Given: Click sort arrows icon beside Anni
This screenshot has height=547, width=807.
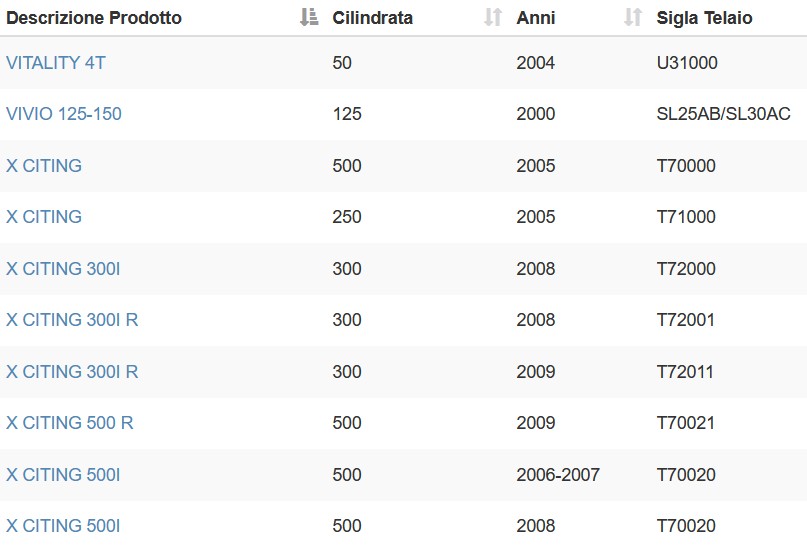Looking at the screenshot, I should pyautogui.click(x=633, y=17).
